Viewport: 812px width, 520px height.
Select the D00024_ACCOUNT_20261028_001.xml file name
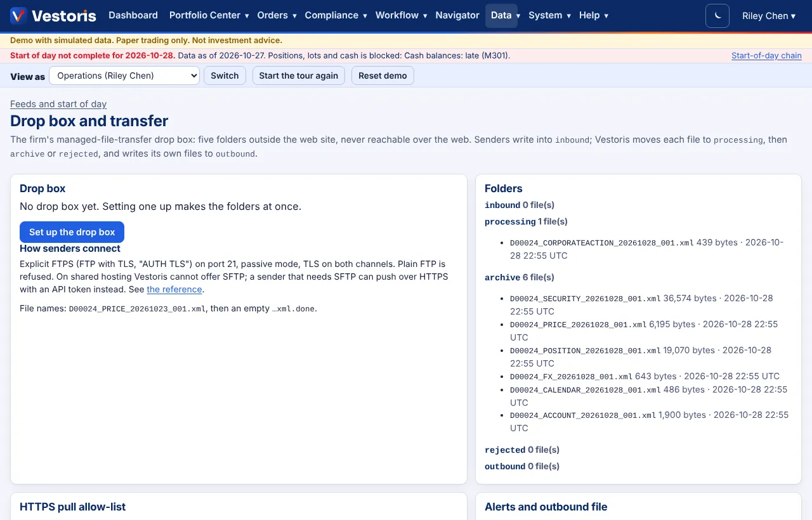point(583,415)
